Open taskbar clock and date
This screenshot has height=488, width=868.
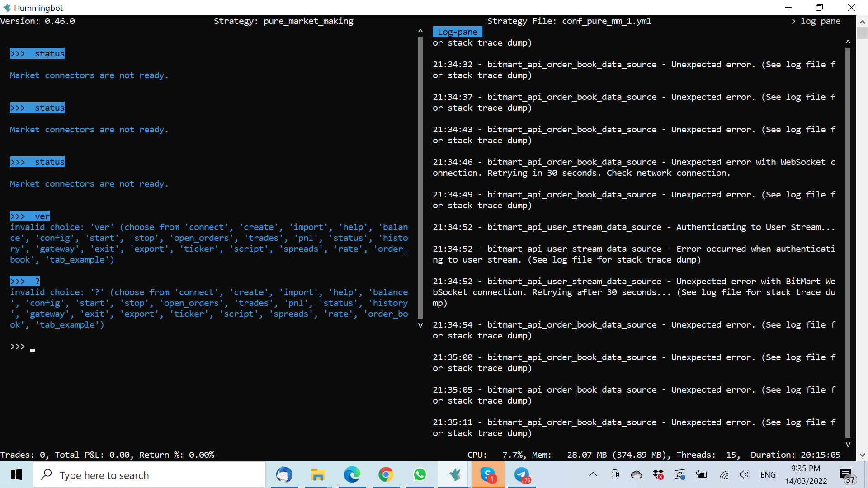coord(806,475)
